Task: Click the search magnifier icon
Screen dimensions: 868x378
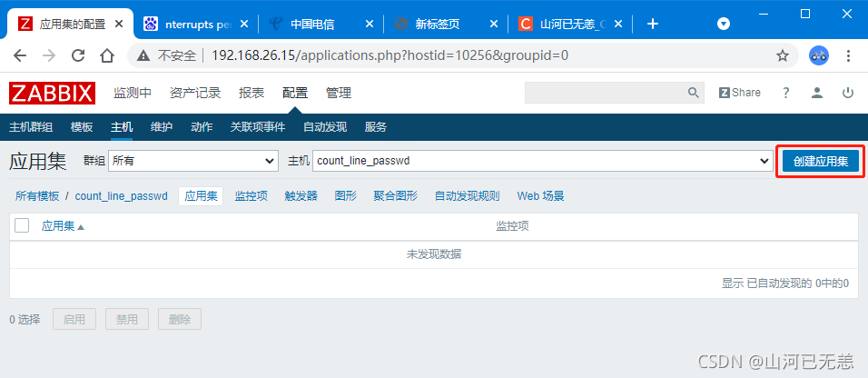Action: pyautogui.click(x=693, y=93)
